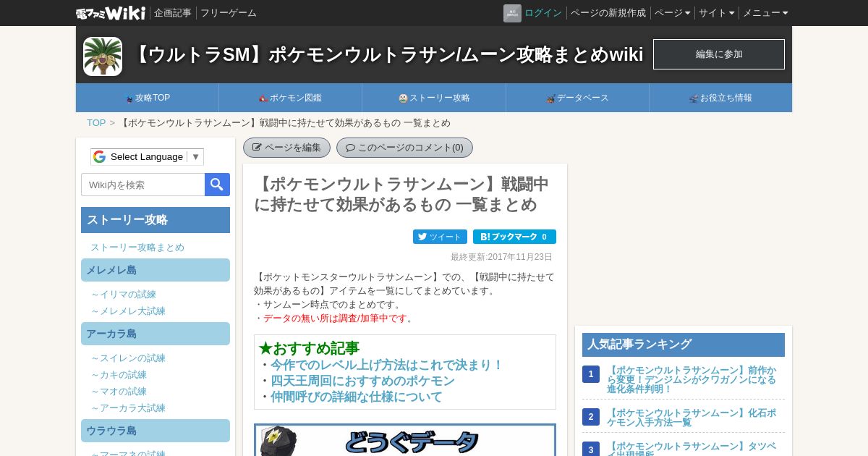Focus the Wiki内を検索 search field
The image size is (868, 456).
(143, 185)
